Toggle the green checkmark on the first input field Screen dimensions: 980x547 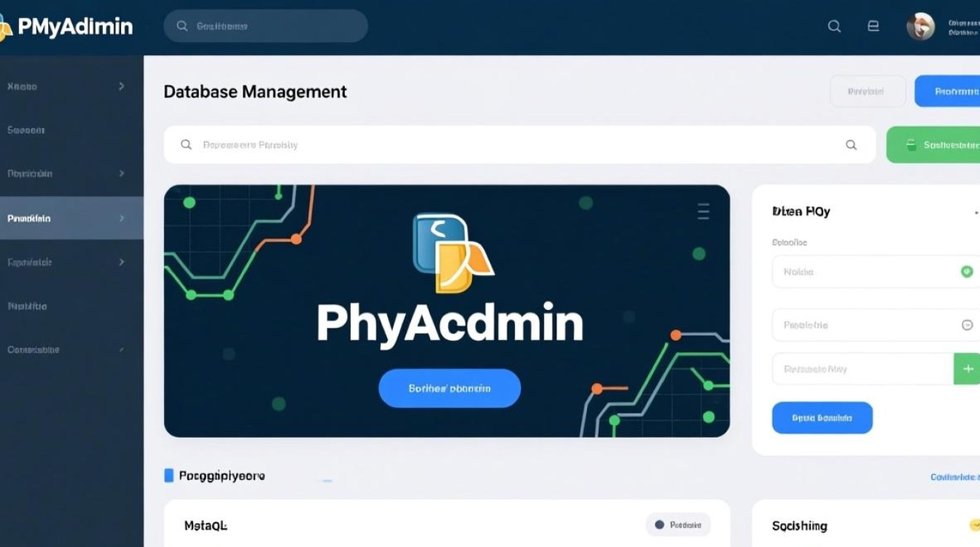(x=967, y=271)
